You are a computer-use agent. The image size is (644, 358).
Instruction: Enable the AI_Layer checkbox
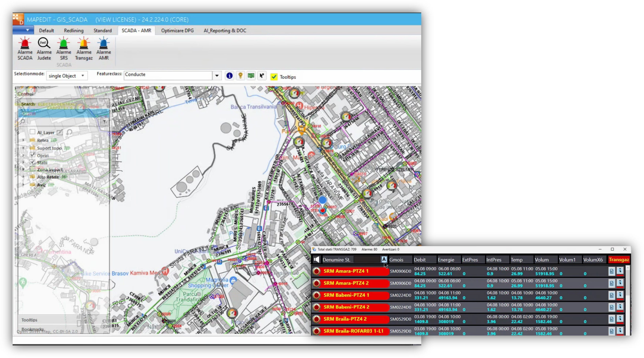pyautogui.click(x=32, y=132)
